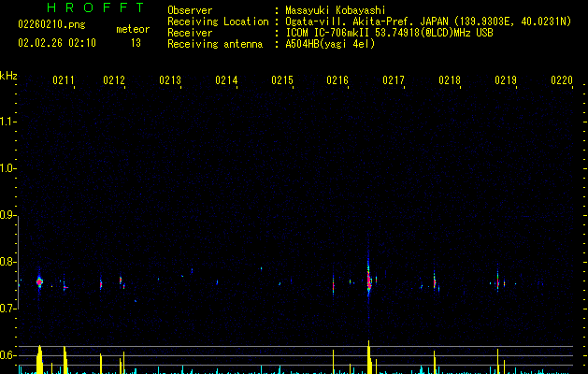
Task: Click the timestamp 02.02.26 02:10
Action: pos(57,43)
